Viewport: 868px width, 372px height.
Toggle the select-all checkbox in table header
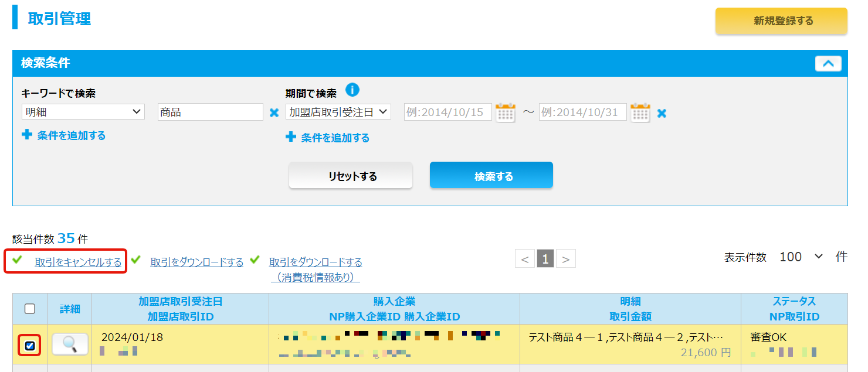tap(30, 309)
